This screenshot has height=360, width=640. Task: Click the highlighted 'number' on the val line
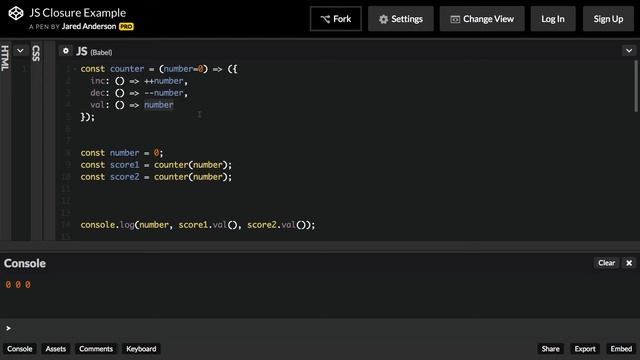(x=159, y=105)
